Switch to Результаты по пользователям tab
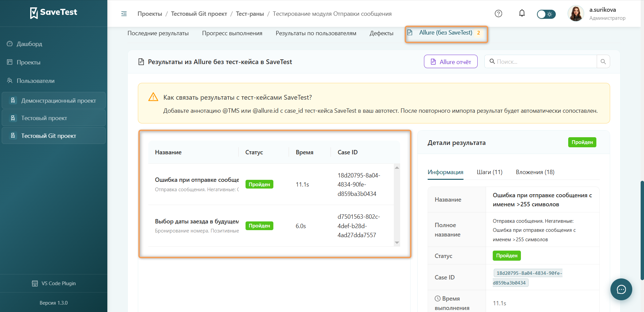Viewport: 644px width, 312px height. (316, 33)
